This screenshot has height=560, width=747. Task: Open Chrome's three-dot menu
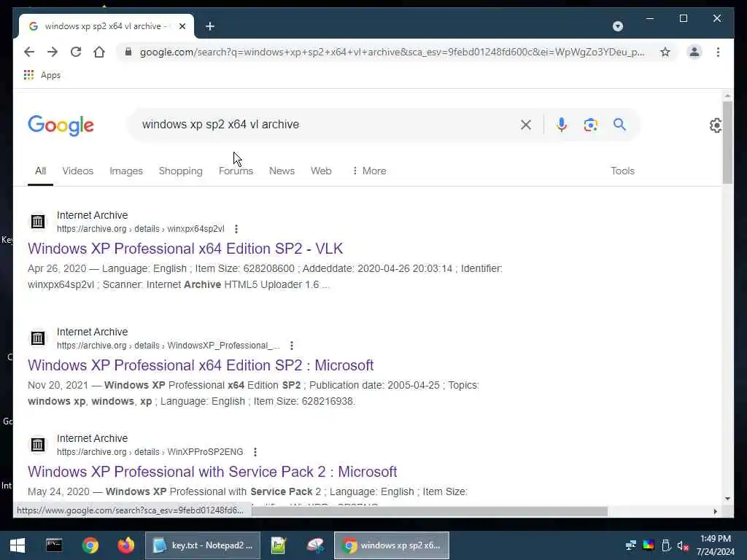(x=718, y=52)
